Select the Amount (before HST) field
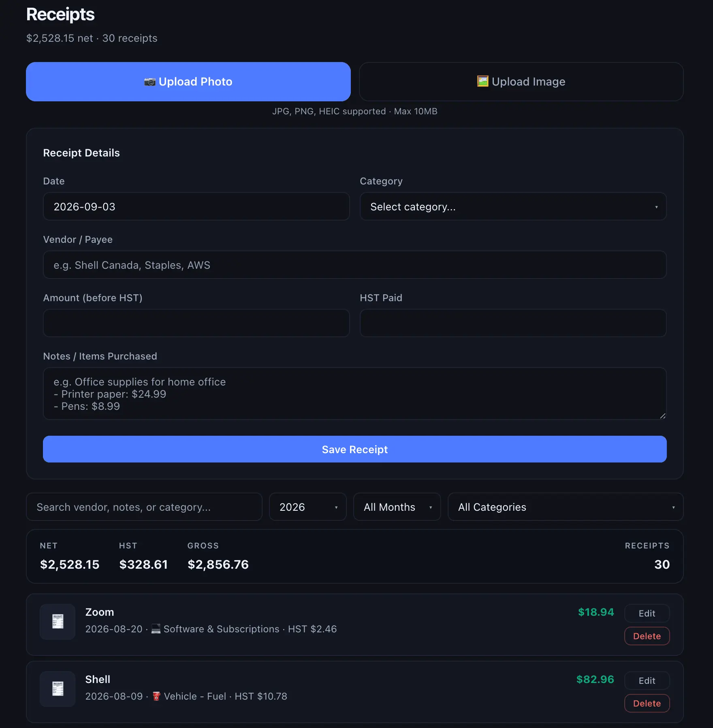Screen dimensions: 713x728 point(196,323)
